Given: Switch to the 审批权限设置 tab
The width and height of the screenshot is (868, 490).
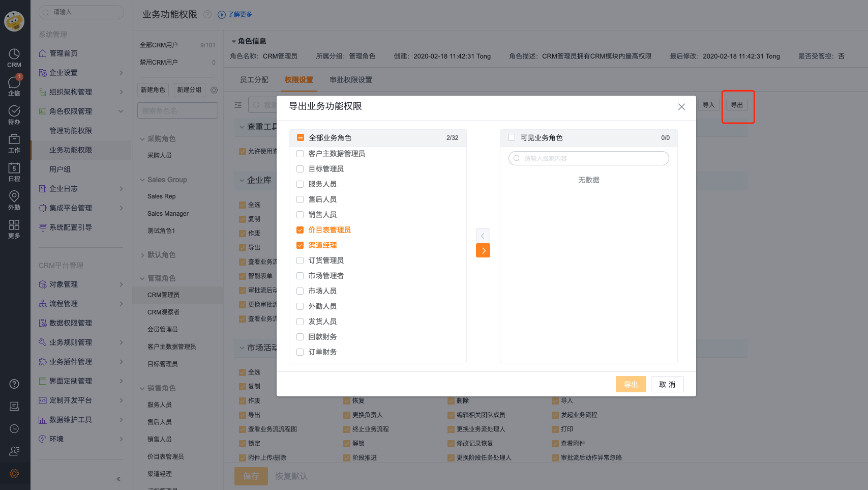Looking at the screenshot, I should [350, 80].
